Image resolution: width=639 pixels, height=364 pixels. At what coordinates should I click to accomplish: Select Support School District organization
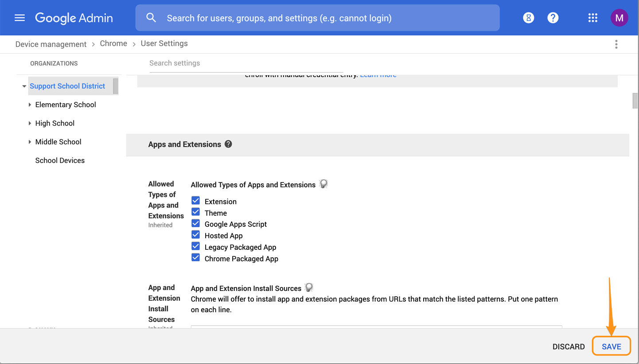coord(67,86)
